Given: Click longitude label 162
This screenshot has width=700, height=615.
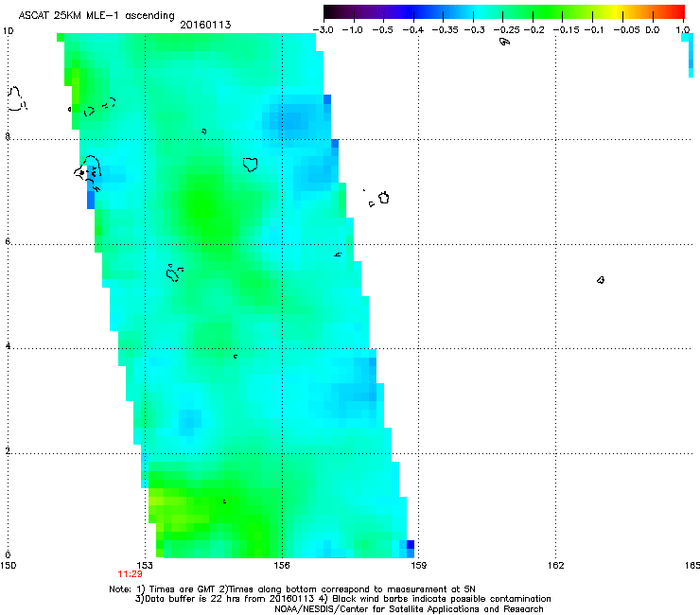Looking at the screenshot, I should 556,566.
